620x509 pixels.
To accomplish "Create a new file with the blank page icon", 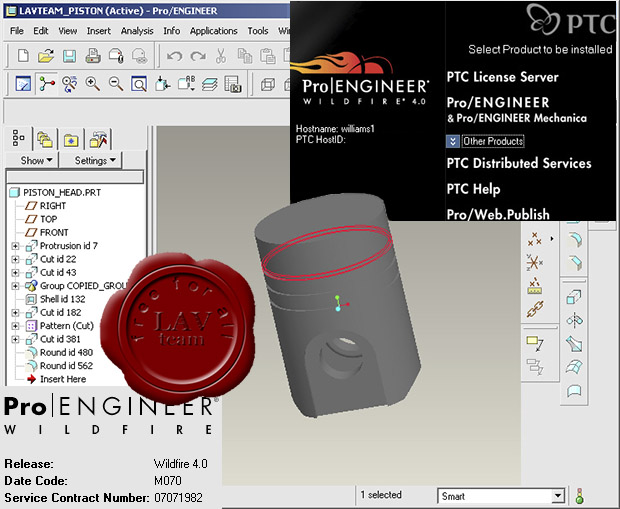I will point(23,56).
